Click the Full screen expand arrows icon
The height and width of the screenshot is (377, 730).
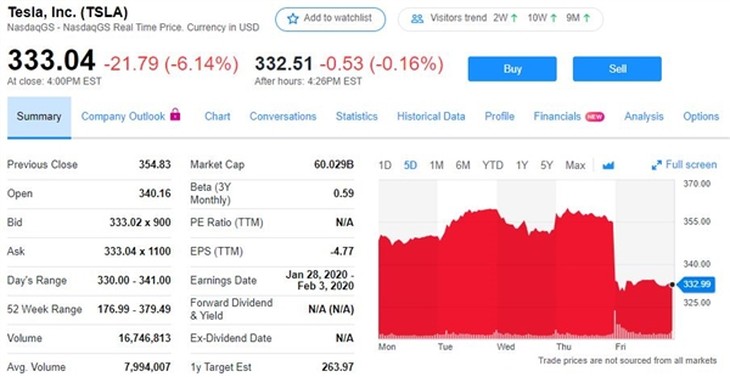(656, 165)
